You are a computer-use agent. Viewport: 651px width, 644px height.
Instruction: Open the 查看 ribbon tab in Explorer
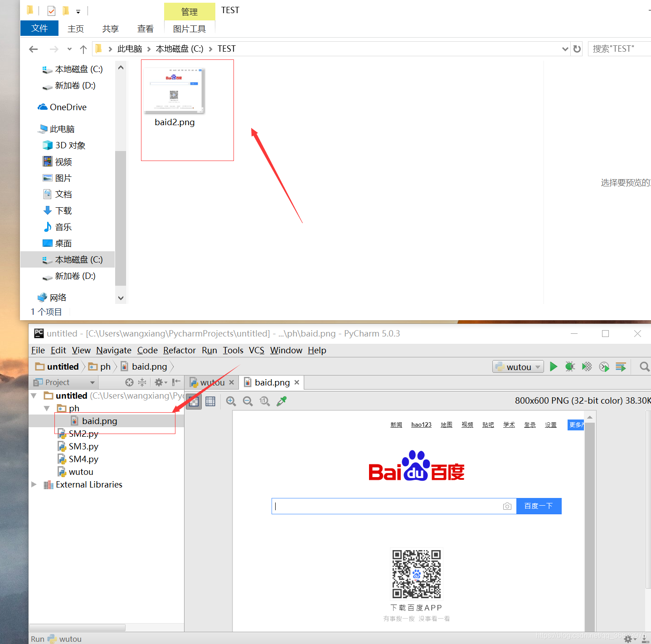tap(146, 28)
